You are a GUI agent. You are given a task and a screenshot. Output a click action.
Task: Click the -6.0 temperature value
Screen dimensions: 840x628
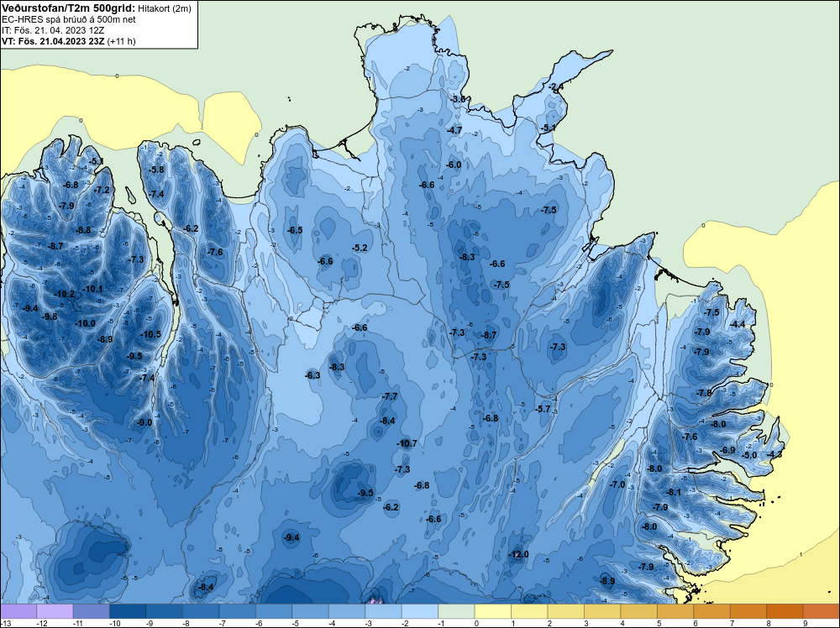pyautogui.click(x=454, y=165)
